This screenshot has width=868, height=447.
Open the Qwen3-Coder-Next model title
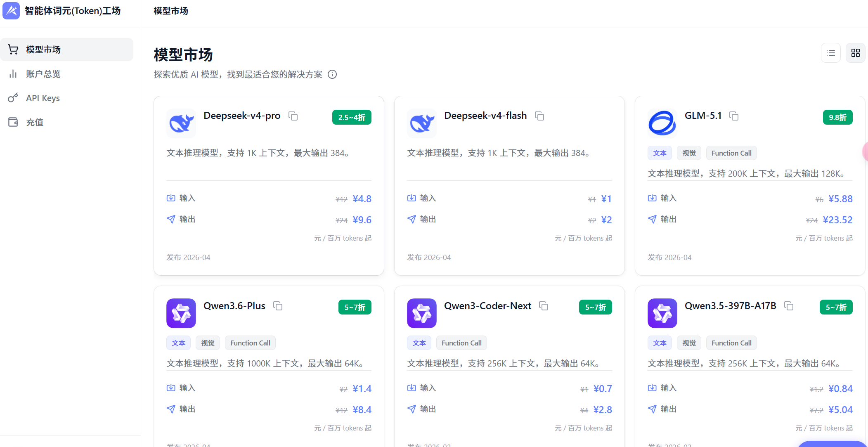point(487,306)
